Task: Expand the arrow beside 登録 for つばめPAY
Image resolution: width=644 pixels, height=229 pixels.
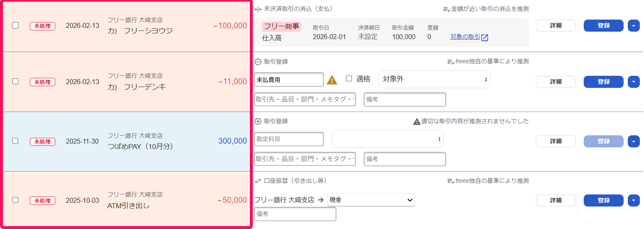Action: [x=633, y=141]
